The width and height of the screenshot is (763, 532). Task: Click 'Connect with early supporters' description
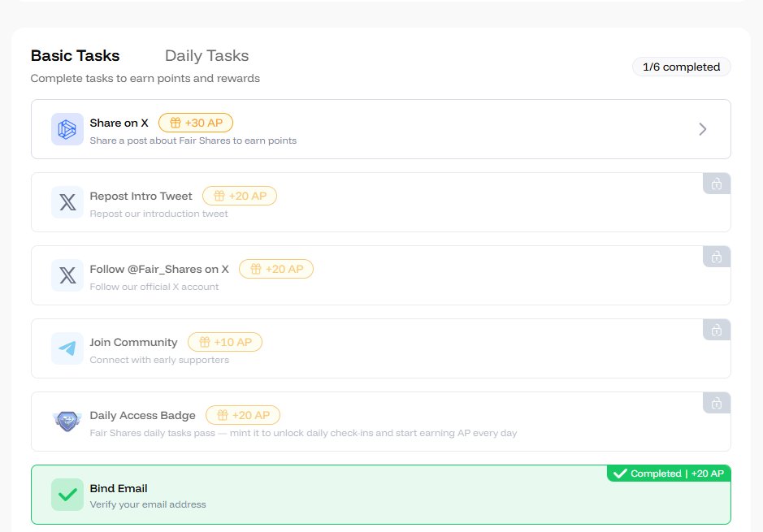click(159, 360)
